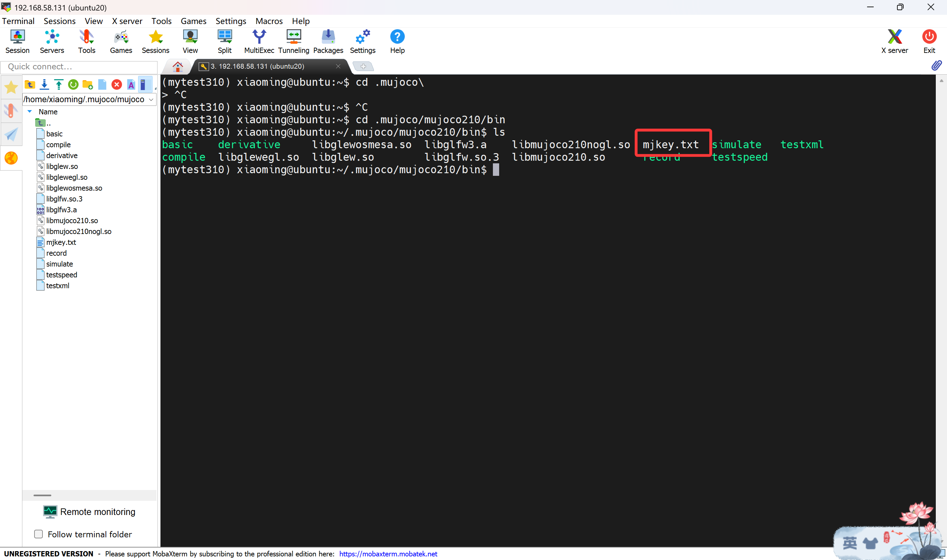Viewport: 947px width, 560px height.
Task: Open the X server menu
Action: click(127, 21)
